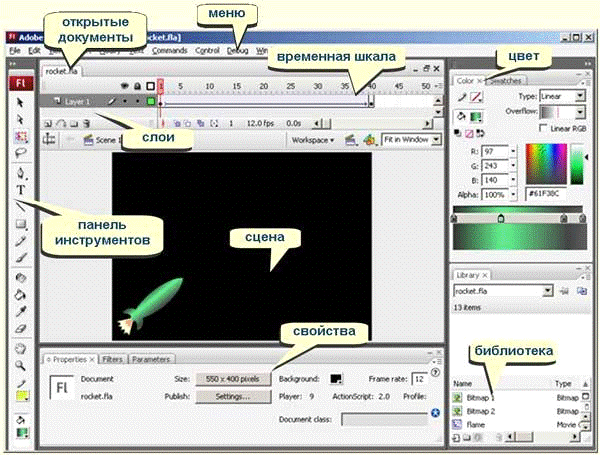Image resolution: width=600 pixels, height=455 pixels.
Task: Select the Text tool
Action: (x=20, y=190)
